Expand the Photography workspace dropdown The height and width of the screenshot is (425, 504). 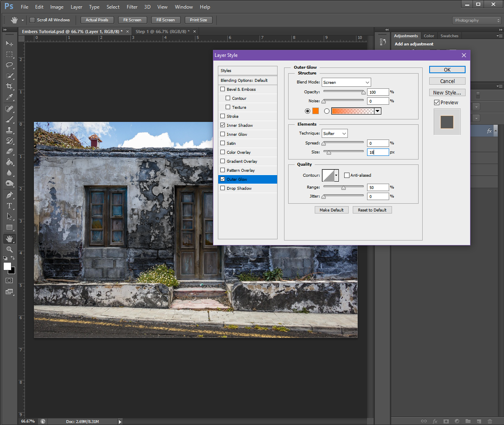click(477, 20)
